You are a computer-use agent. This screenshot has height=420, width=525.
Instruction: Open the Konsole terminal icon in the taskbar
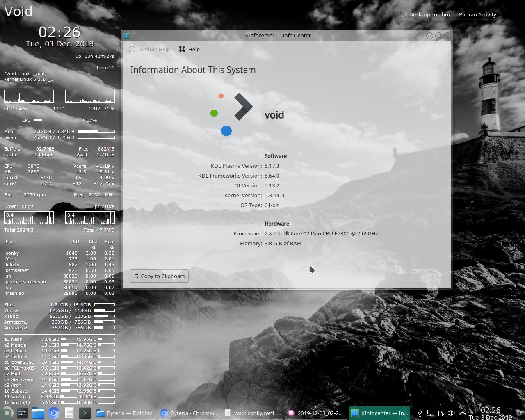[x=84, y=413]
